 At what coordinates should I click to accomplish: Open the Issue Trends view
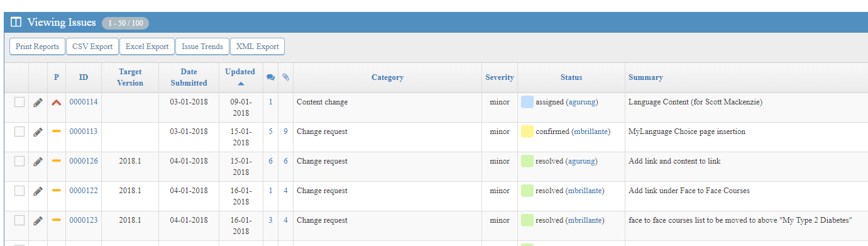click(x=202, y=47)
